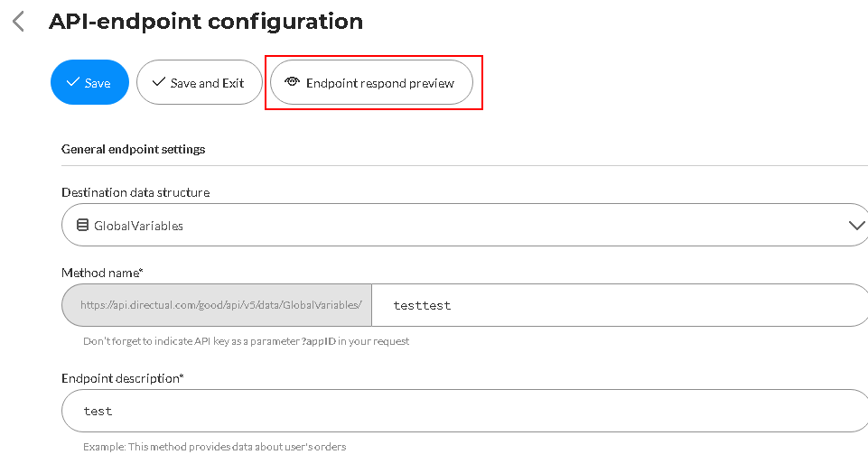Click the checkmark icon in Save and Exit
868x473 pixels.
coord(159,82)
